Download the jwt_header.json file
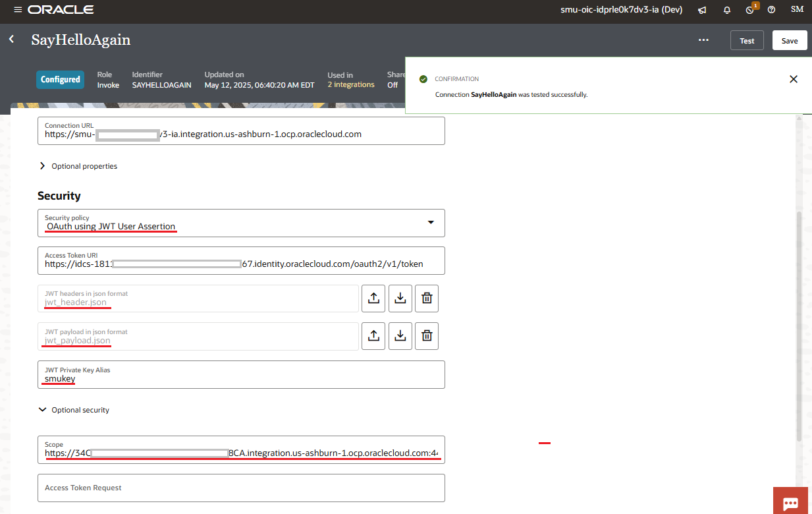Screen dimensions: 812x514 click(x=400, y=299)
